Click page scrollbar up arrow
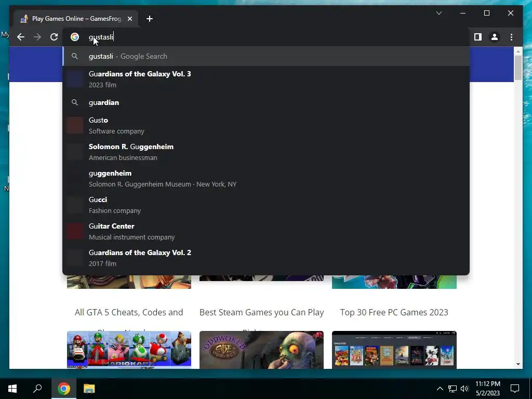Viewport: 532px width, 399px height. click(x=518, y=51)
